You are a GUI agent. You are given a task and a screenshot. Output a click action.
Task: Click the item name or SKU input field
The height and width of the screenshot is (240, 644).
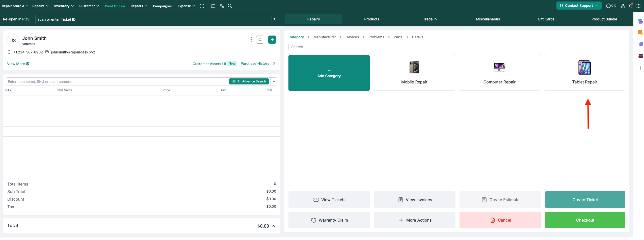116,82
